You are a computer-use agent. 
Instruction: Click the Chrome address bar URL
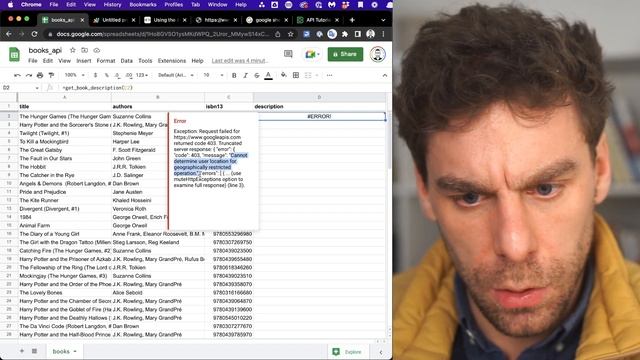click(162, 34)
